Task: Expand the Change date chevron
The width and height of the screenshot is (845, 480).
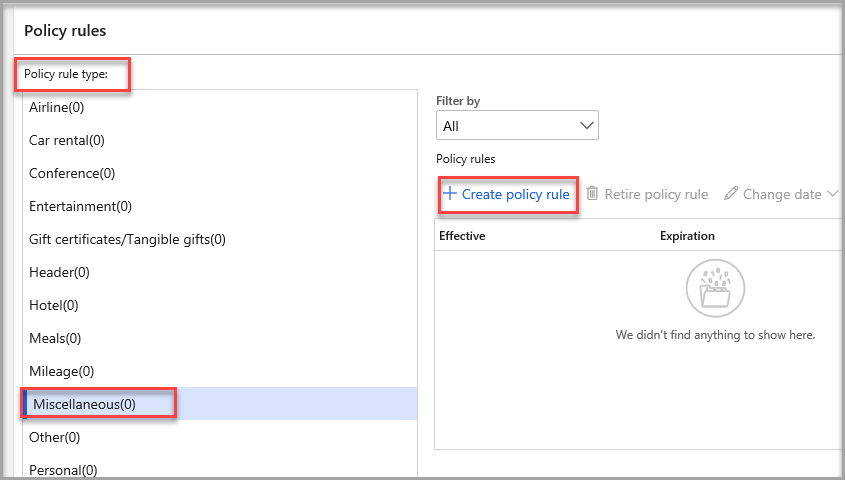Action: tap(833, 193)
